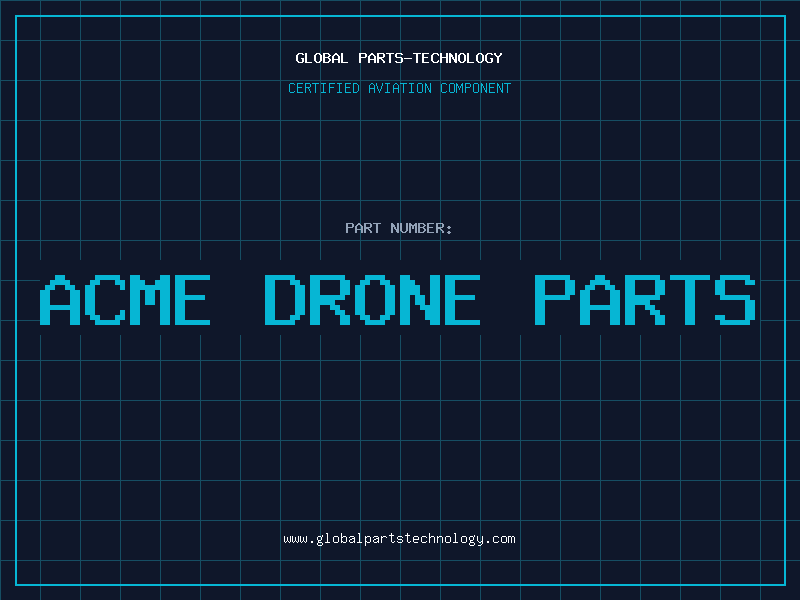Image resolution: width=800 pixels, height=600 pixels.
Task: Click the large 'ACME DRONE PARTS' text
Action: (x=398, y=300)
